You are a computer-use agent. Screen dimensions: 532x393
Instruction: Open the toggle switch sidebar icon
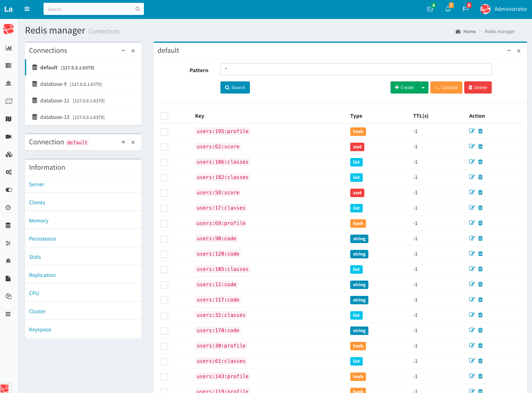click(8, 190)
